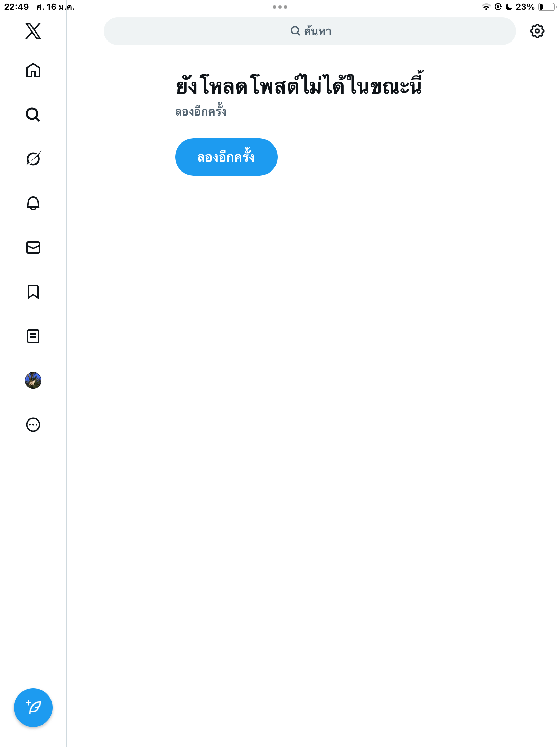This screenshot has height=747, width=560.
Task: Expand the More options circle menu
Action: click(33, 425)
